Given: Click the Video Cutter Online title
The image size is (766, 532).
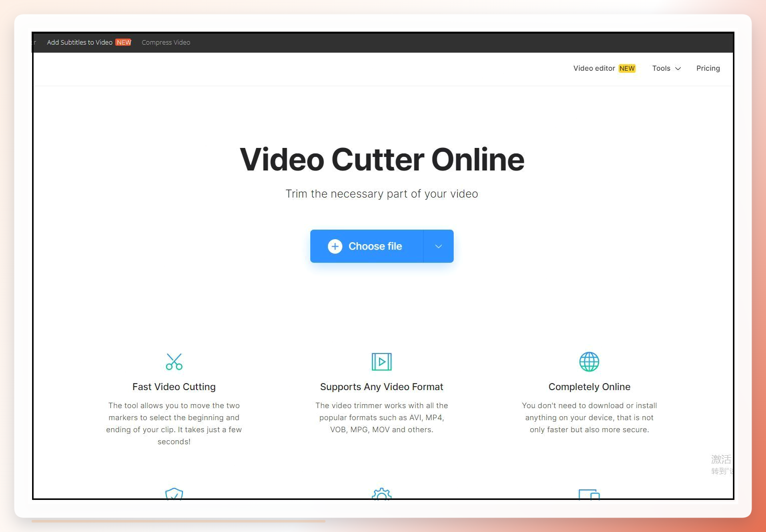Looking at the screenshot, I should coord(382,159).
